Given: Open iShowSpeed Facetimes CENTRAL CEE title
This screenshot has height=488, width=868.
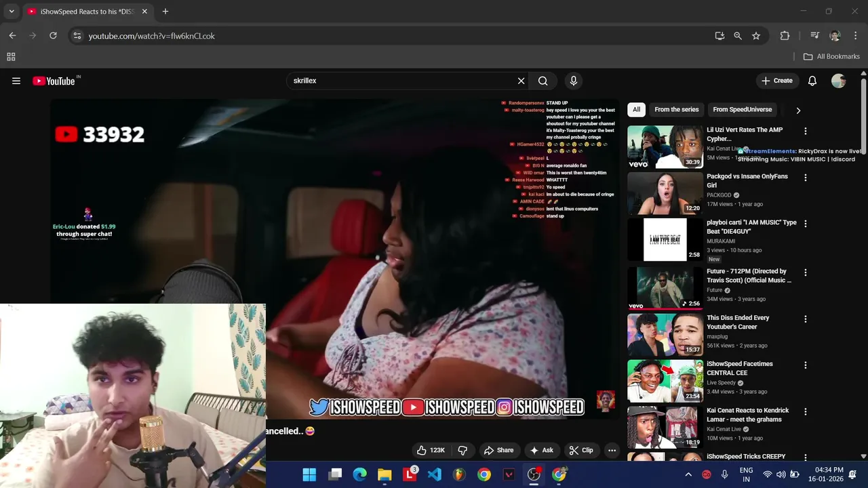Looking at the screenshot, I should (x=739, y=368).
